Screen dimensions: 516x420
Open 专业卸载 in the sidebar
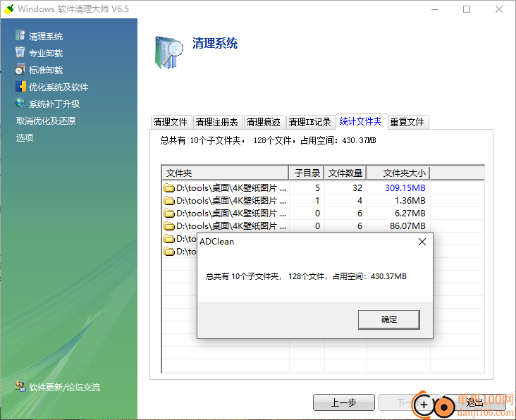point(46,53)
